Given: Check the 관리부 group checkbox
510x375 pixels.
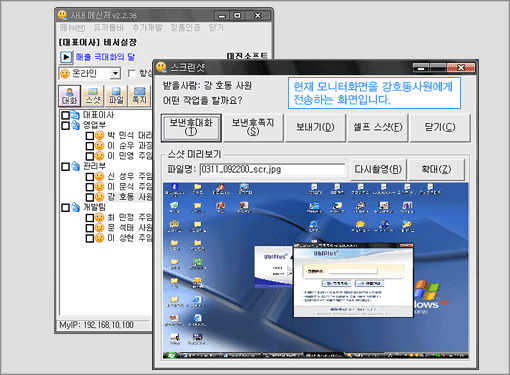Looking at the screenshot, I should point(66,166).
